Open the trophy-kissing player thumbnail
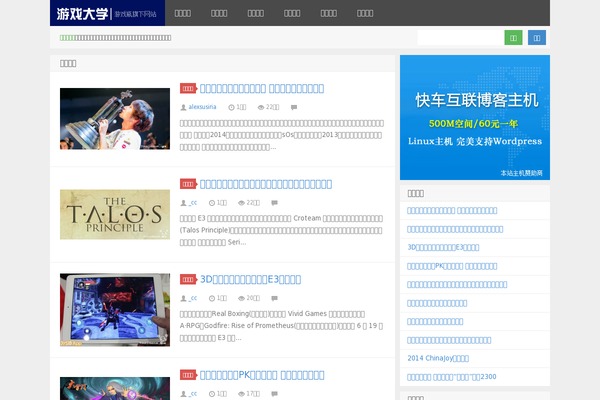This screenshot has width=600, height=400. tap(115, 119)
